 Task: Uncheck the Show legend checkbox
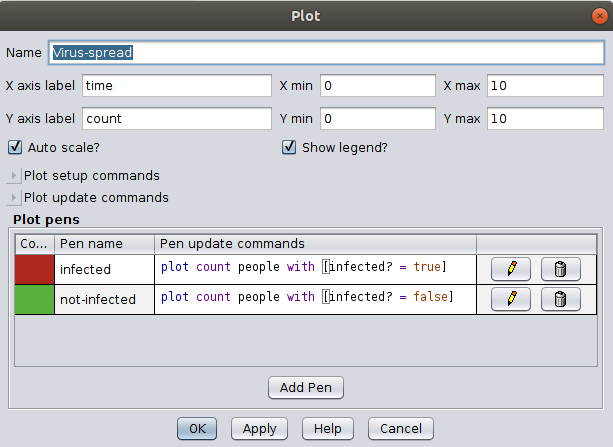pyautogui.click(x=289, y=148)
